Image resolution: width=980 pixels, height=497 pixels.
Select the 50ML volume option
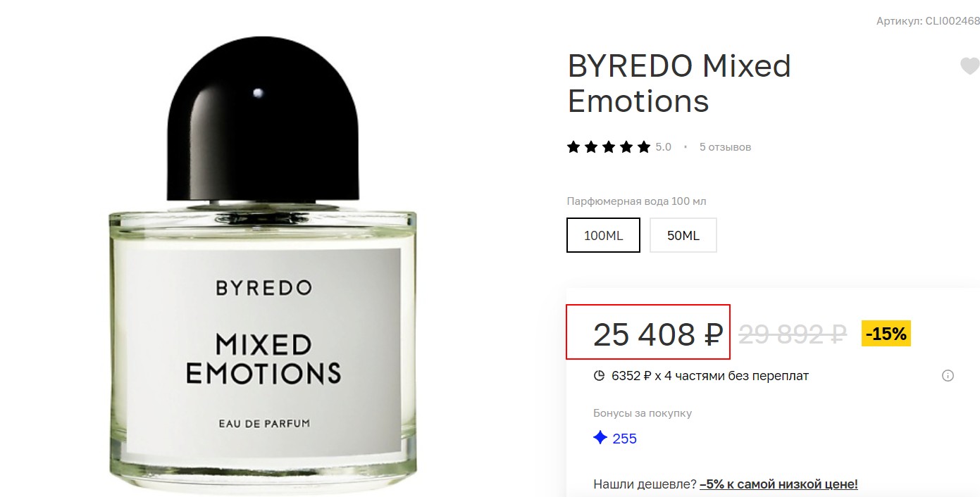coord(683,235)
